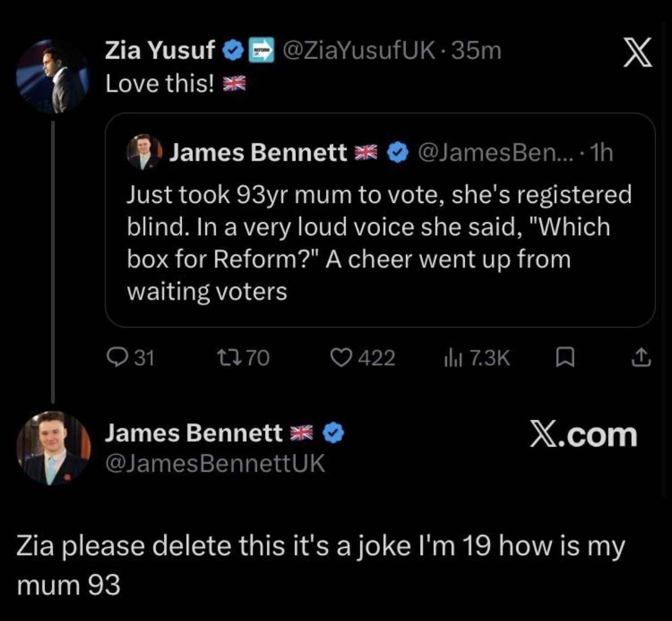Like the post with the heart icon
The height and width of the screenshot is (621, 672).
pos(340,357)
